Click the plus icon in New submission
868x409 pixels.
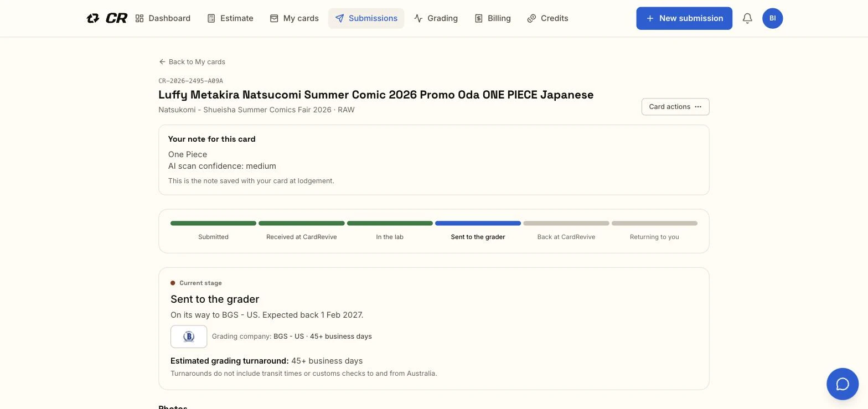[650, 18]
